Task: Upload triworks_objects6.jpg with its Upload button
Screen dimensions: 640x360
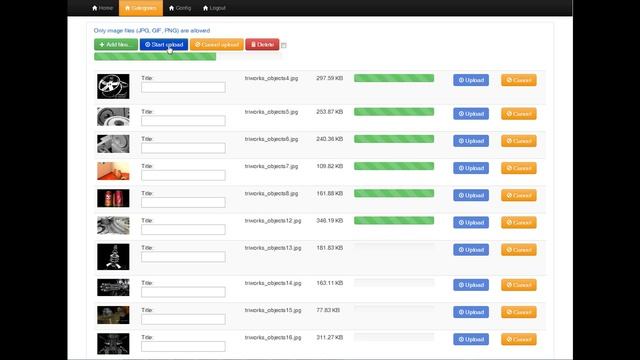Action: [x=471, y=141]
